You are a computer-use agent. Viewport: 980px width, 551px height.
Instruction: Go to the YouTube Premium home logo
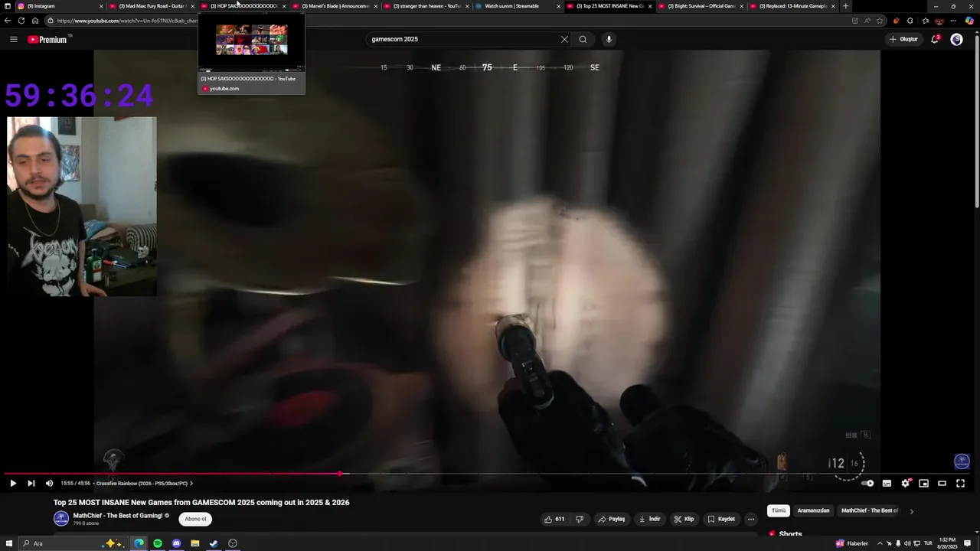(x=48, y=39)
